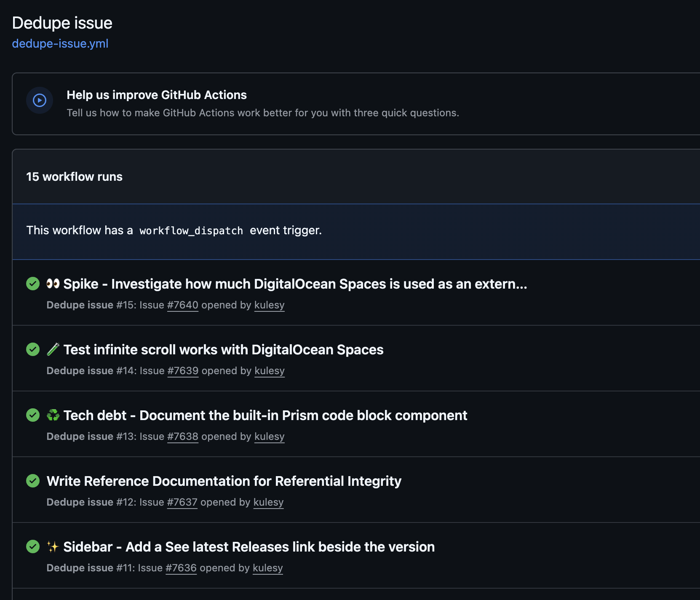
Task: Click the sparkles emoji on the Sidebar run
Action: (53, 546)
